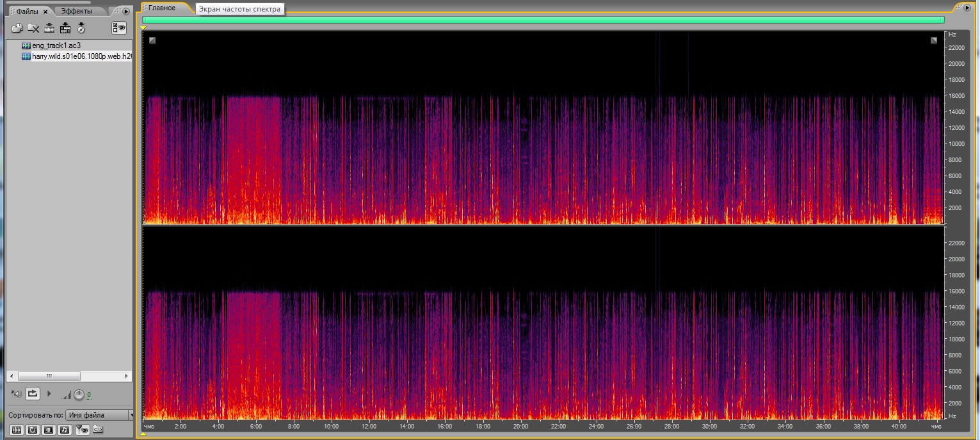
Task: Click Insert Into CD List icon
Action: [81, 28]
